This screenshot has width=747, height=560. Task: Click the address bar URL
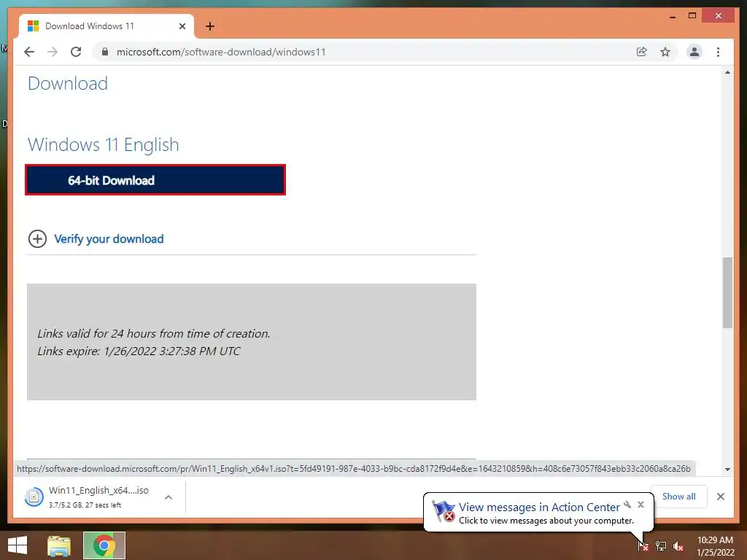221,52
